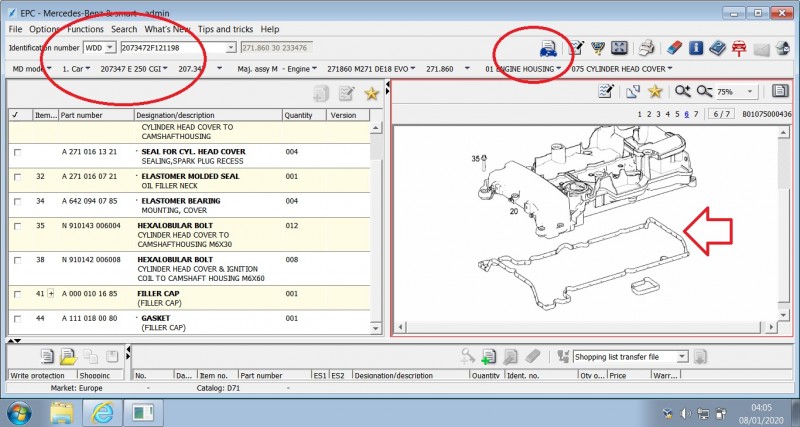Screen dimensions: 800x427
Task: Open the Functions menu
Action: (85, 29)
